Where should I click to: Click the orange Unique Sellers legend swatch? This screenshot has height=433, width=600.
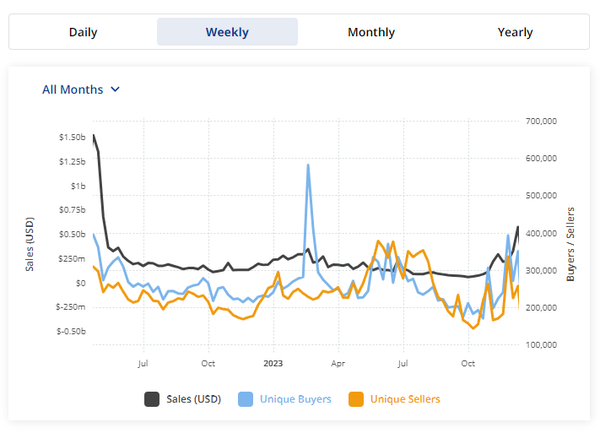tap(355, 399)
